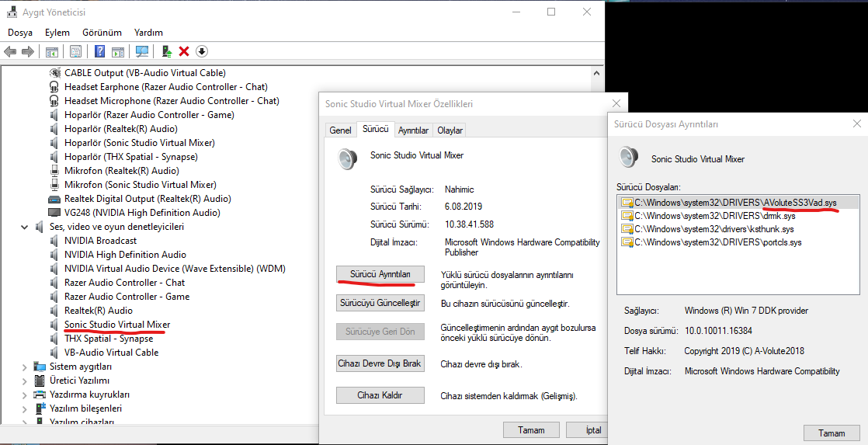The height and width of the screenshot is (445, 868).
Task: Expand the Yazdırma kuyrukları category
Action: [24, 395]
